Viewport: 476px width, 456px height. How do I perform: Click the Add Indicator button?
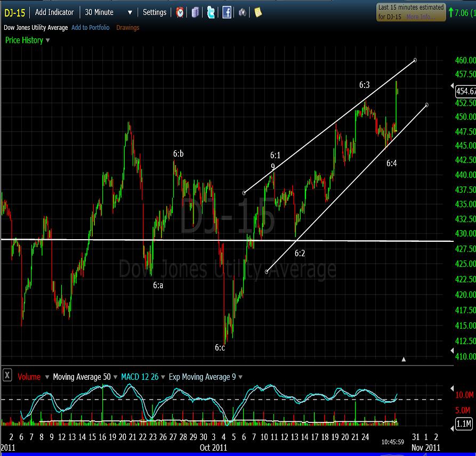(54, 12)
